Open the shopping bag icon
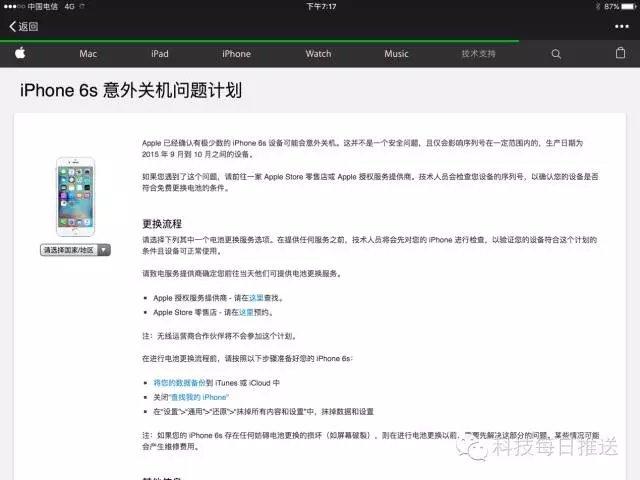Screen dimensions: 640x480 [x=620, y=53]
